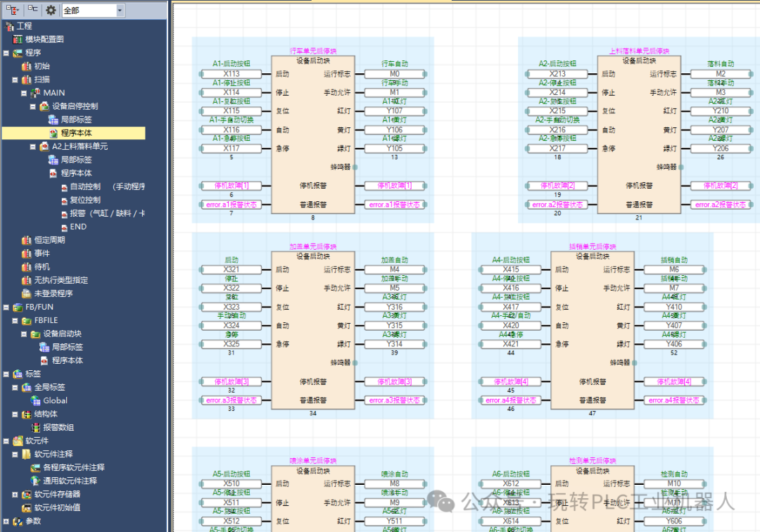Click the 全局标签 icon
760x532 pixels.
pyautogui.click(x=27, y=387)
